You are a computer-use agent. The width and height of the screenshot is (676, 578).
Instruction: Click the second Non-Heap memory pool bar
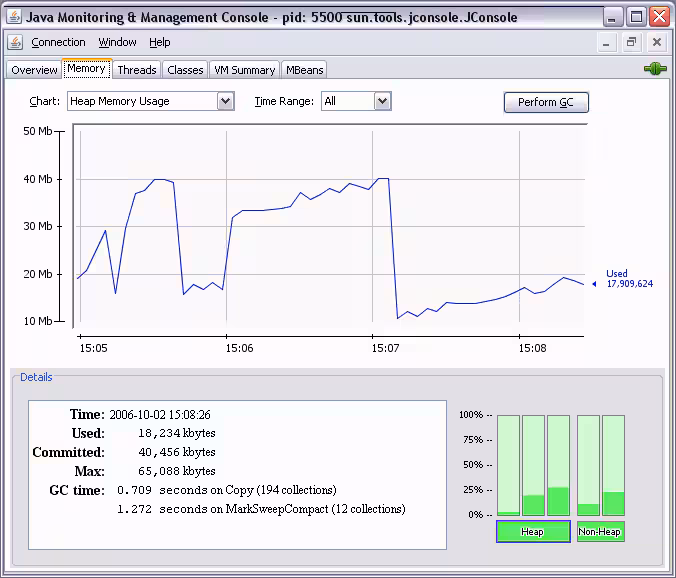(613, 465)
